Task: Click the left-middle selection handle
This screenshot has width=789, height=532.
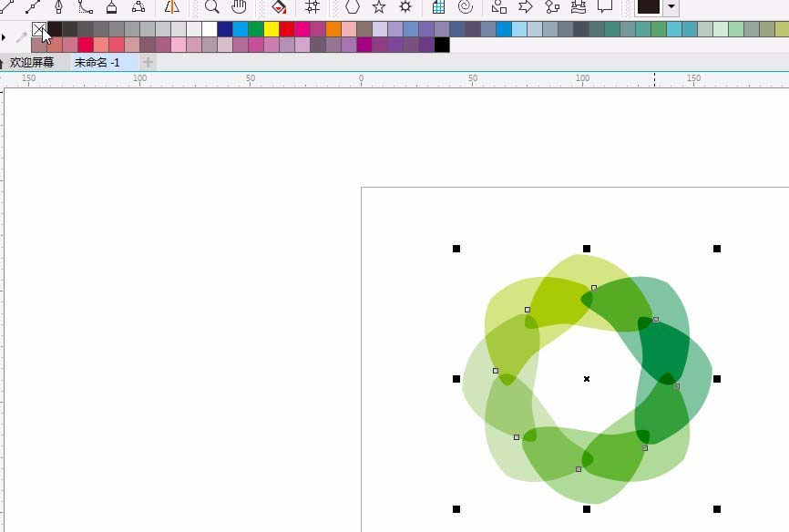Action: pyautogui.click(x=456, y=379)
